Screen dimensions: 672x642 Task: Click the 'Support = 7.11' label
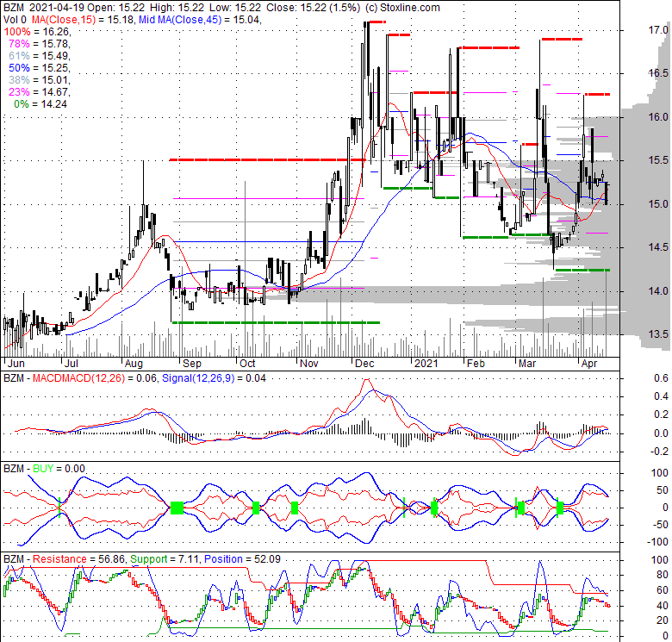click(165, 559)
